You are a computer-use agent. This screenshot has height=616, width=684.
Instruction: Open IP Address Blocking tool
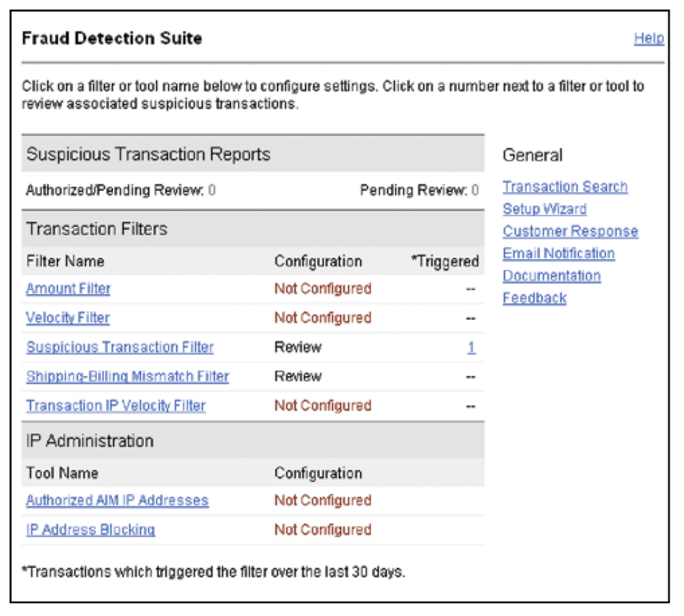click(x=90, y=529)
